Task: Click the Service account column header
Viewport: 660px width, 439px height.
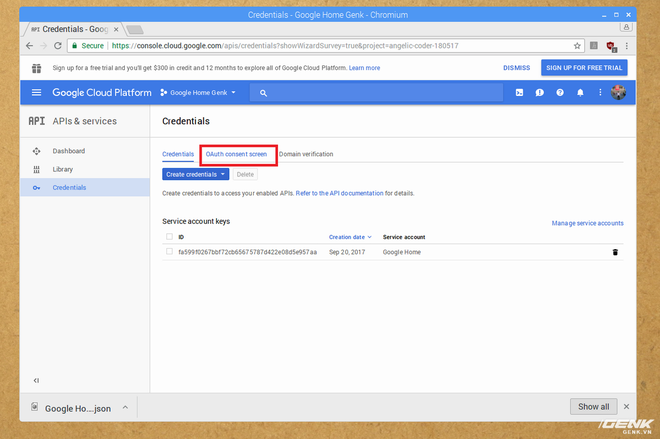Action: pyautogui.click(x=404, y=237)
